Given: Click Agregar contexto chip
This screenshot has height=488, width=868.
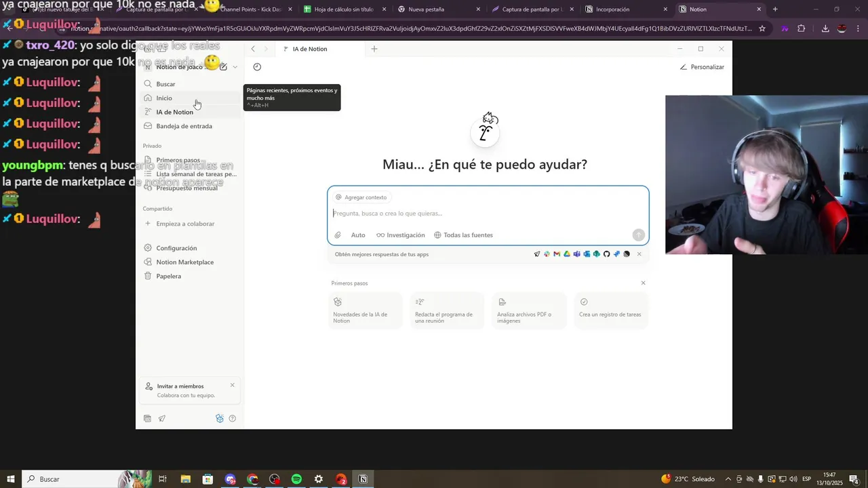Looking at the screenshot, I should (361, 197).
